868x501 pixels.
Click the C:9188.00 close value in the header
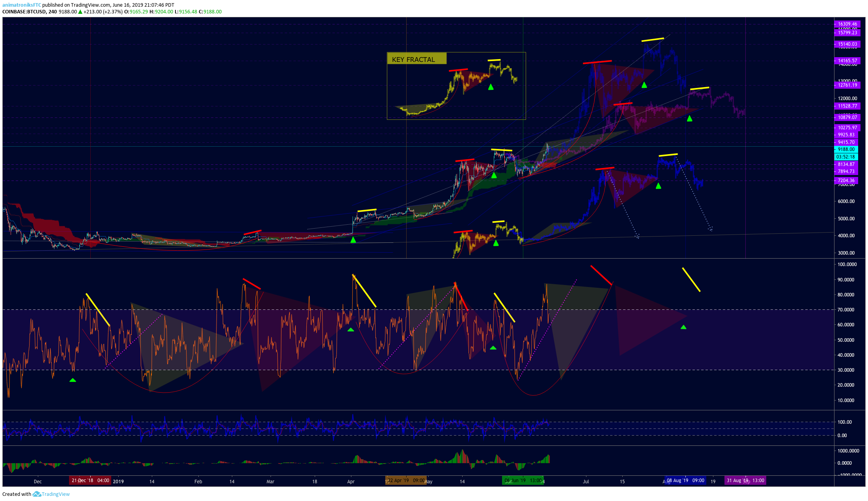pyautogui.click(x=210, y=12)
